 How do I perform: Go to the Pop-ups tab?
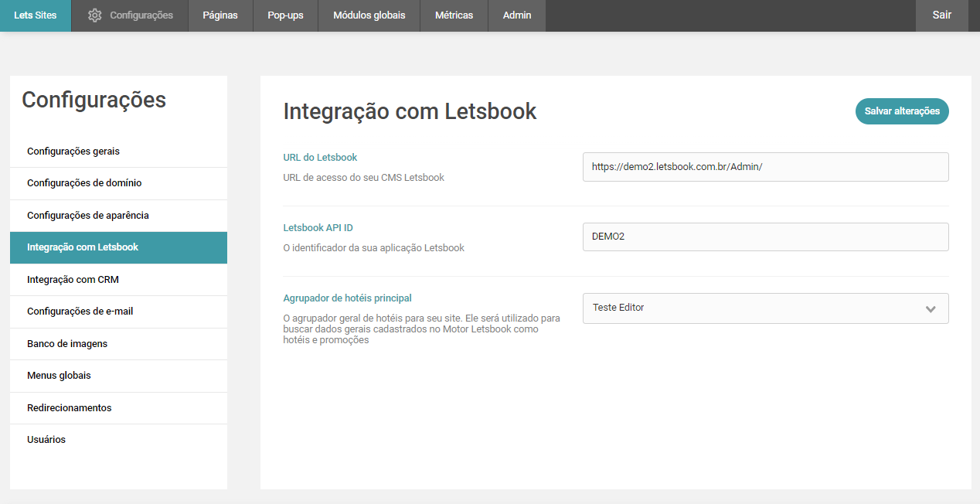[x=285, y=15]
